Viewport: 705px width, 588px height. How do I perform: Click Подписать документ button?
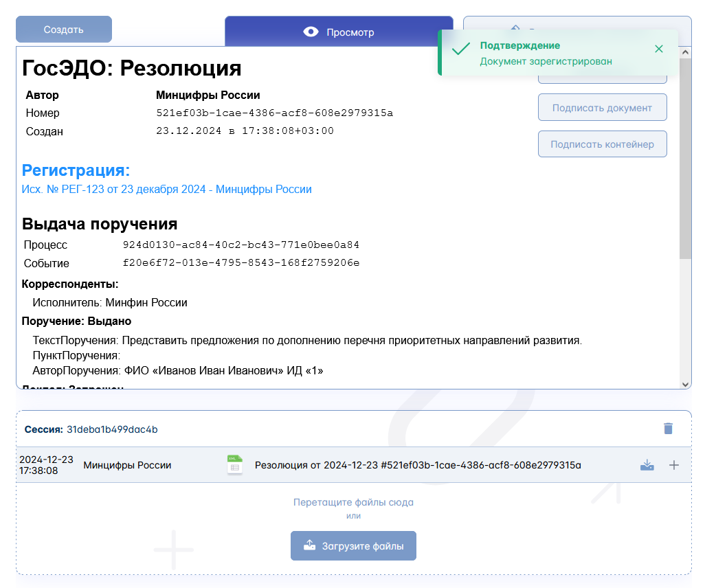point(602,107)
